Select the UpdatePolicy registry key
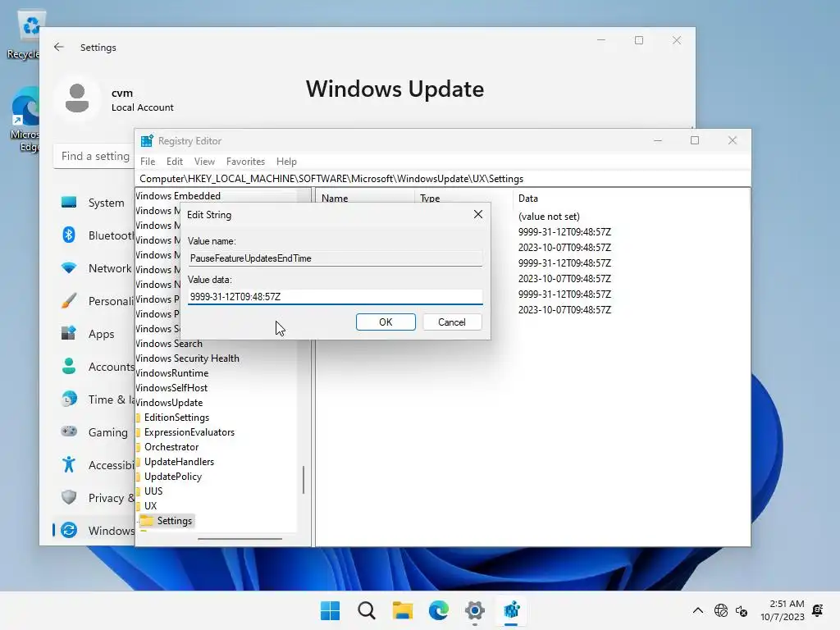Image resolution: width=840 pixels, height=630 pixels. tap(172, 477)
